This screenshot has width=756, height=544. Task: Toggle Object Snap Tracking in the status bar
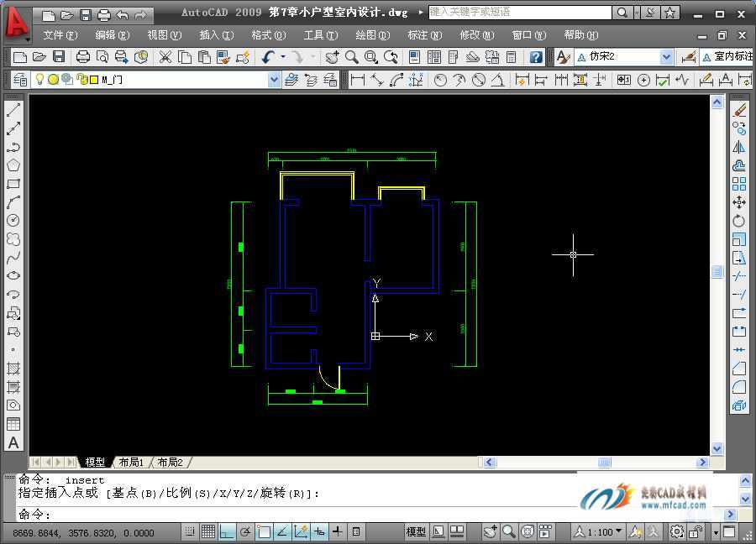tap(282, 532)
